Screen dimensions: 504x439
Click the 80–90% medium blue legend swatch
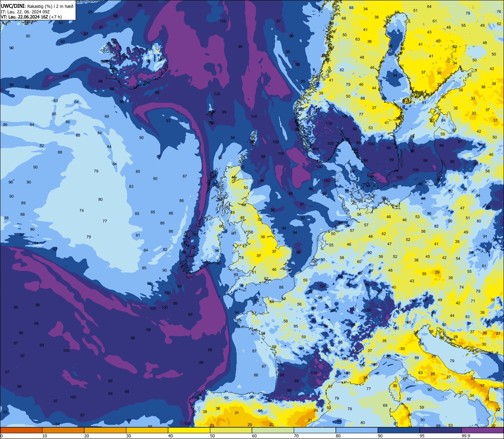point(357,430)
